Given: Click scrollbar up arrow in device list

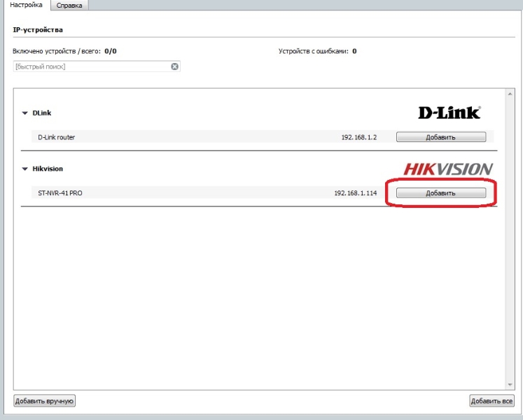Looking at the screenshot, I should pyautogui.click(x=510, y=94).
